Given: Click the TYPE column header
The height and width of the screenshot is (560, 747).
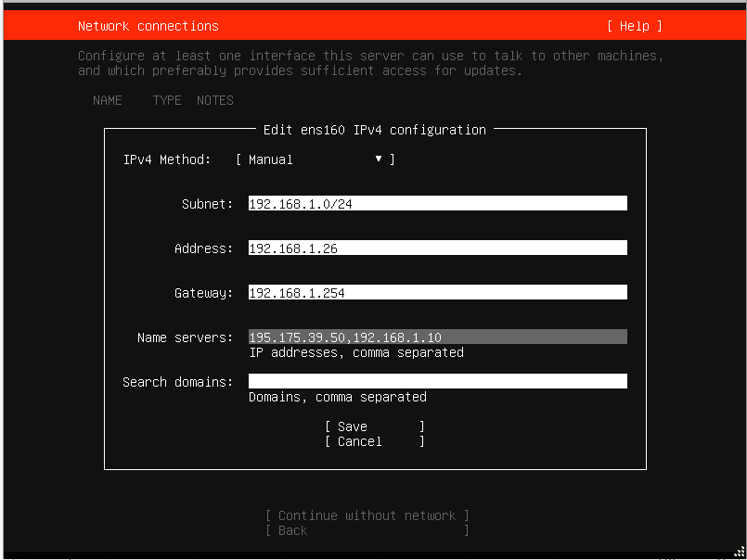Looking at the screenshot, I should 167,100.
